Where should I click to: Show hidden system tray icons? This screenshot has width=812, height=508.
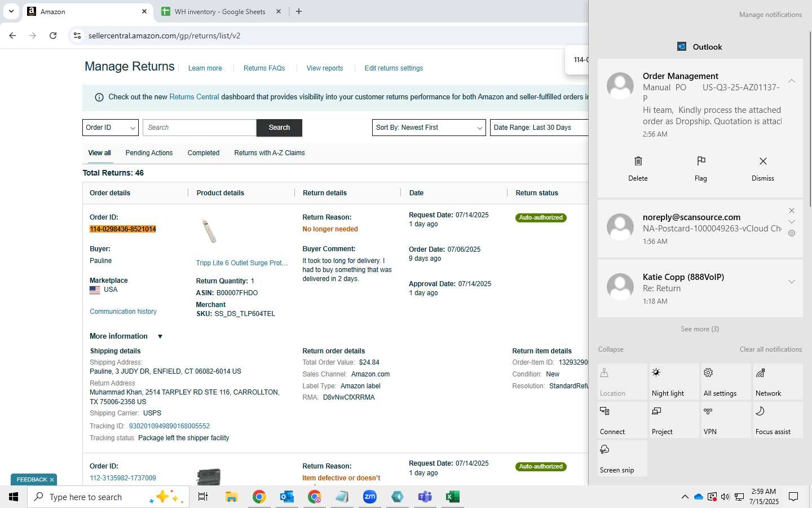[x=685, y=497]
